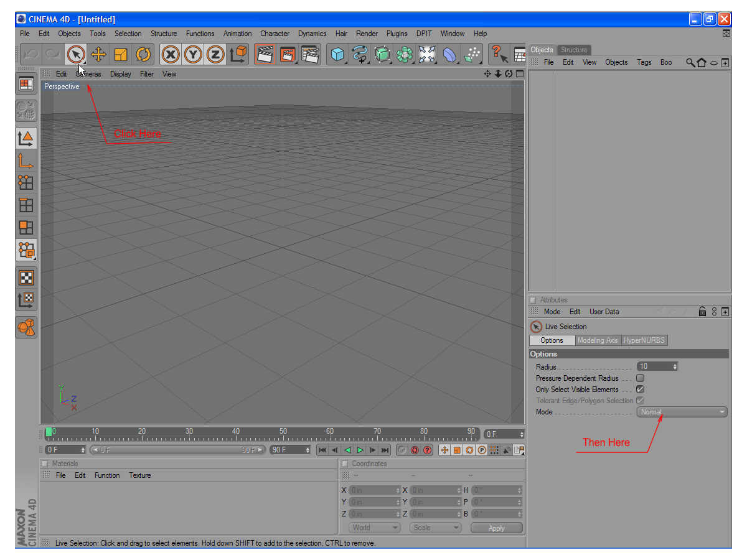Click the question-mark help cursor icon

(x=499, y=55)
